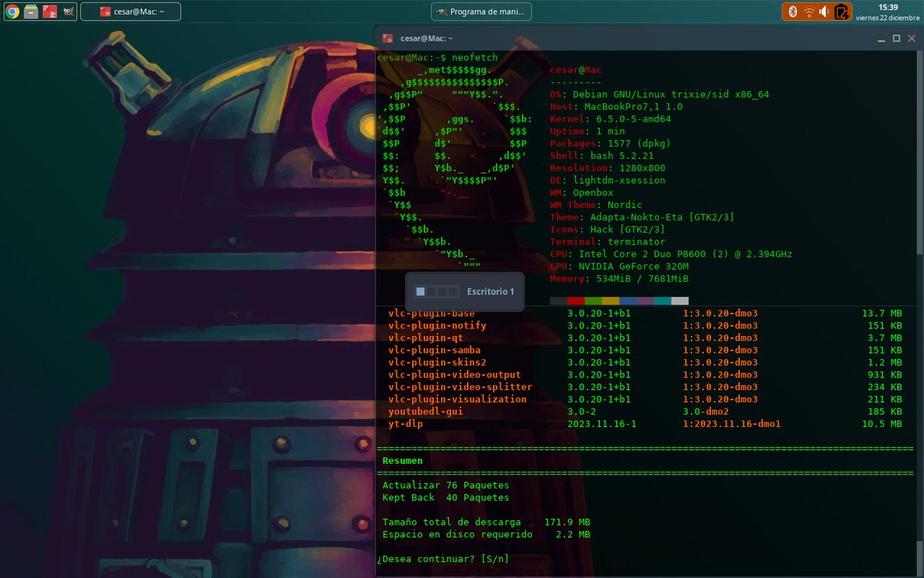Click the Uptime: 1 min line
Viewport: 924px width, 578px height.
point(588,132)
